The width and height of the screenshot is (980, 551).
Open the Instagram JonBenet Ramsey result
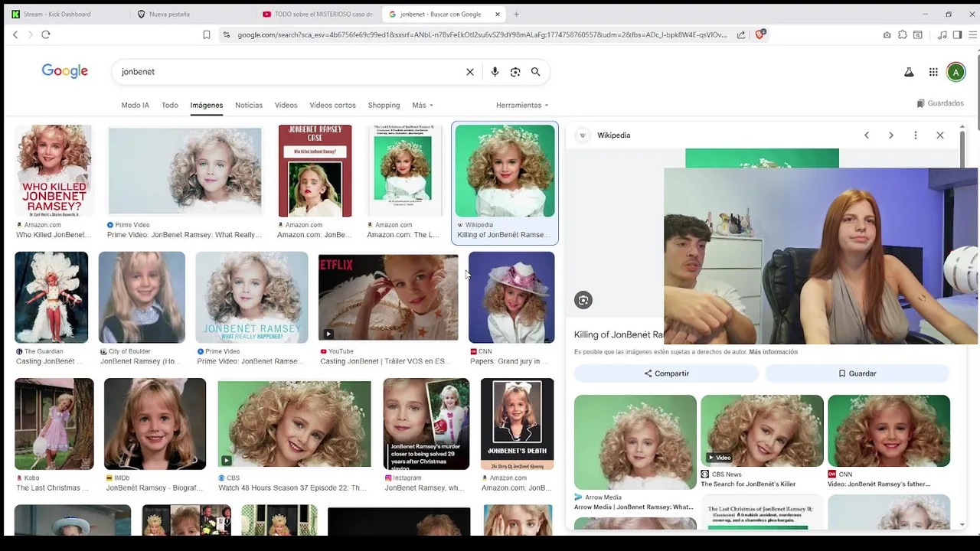click(x=426, y=423)
